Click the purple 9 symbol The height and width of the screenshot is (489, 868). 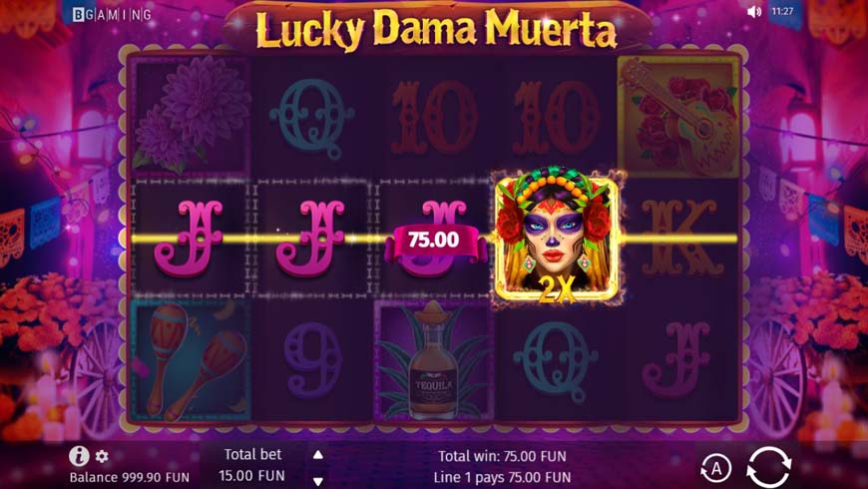tap(312, 360)
